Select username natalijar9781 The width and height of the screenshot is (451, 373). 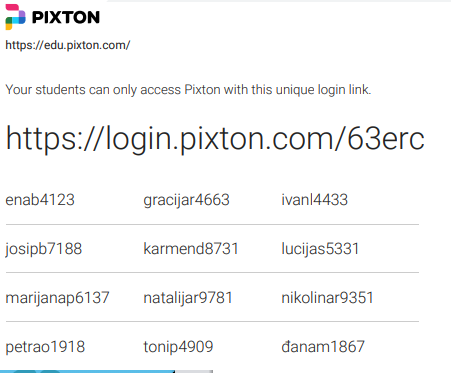[x=188, y=298]
